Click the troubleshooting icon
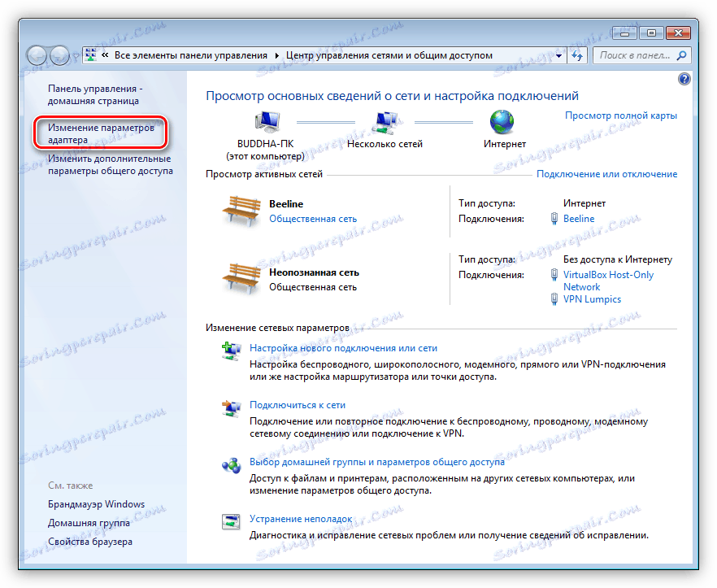717x588 pixels. click(x=231, y=521)
